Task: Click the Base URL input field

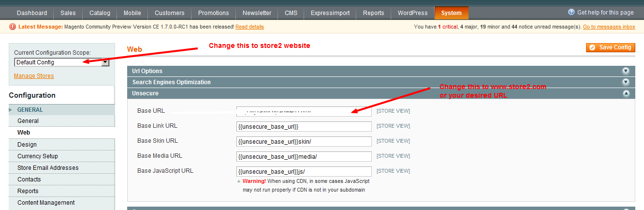Action: pyautogui.click(x=304, y=111)
